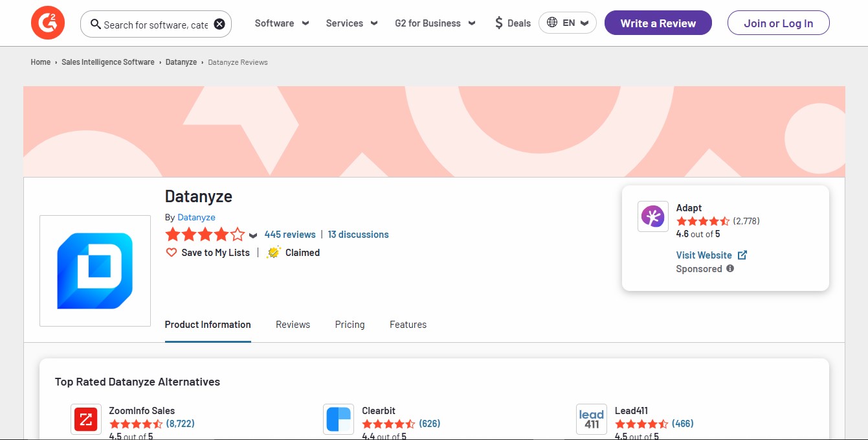Open Visit Website link for Adapt
The height and width of the screenshot is (440, 868).
pyautogui.click(x=704, y=255)
